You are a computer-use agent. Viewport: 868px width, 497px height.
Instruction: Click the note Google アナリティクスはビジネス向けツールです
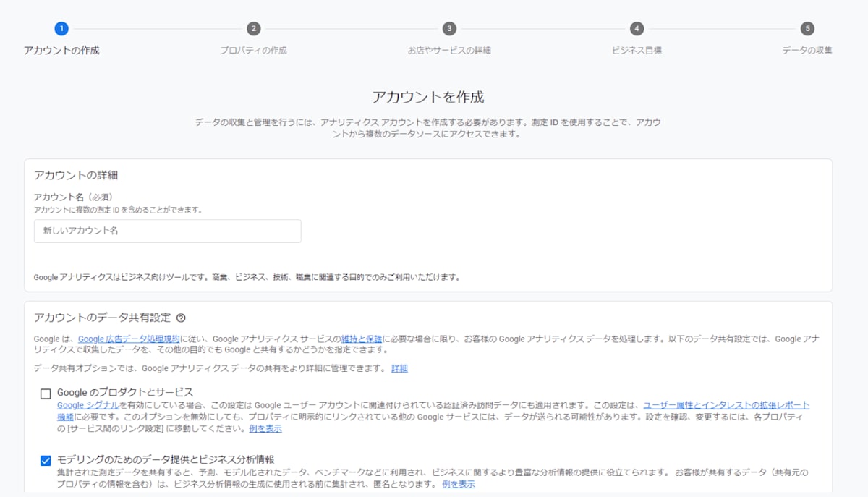tap(247, 277)
